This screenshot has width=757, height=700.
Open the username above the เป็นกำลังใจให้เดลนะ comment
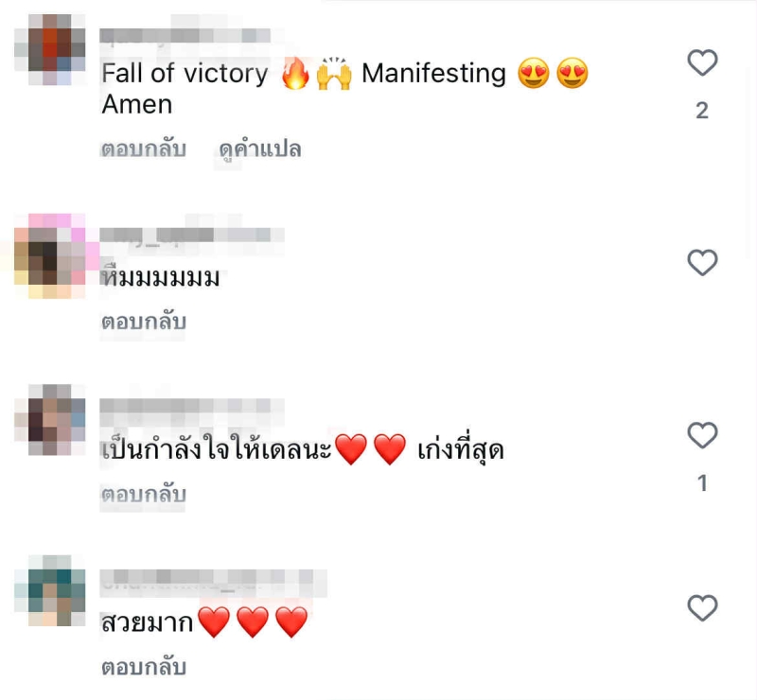192,406
